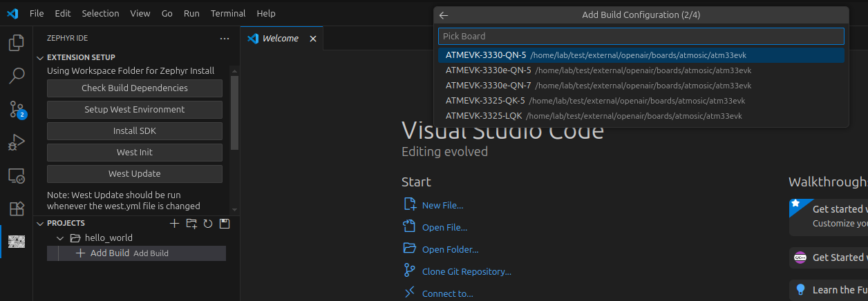Click the scroll down arrow in Extension Setup
The image size is (868, 301).
click(x=234, y=210)
